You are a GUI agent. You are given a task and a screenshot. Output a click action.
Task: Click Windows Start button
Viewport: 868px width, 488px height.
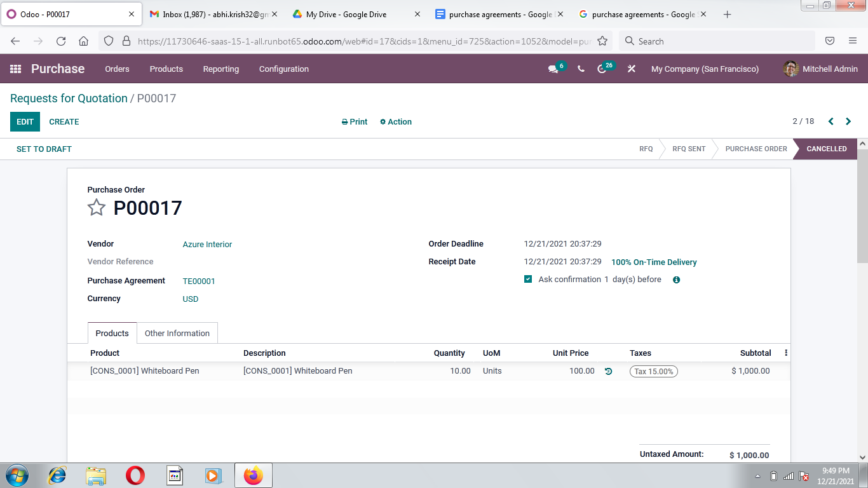coord(16,475)
